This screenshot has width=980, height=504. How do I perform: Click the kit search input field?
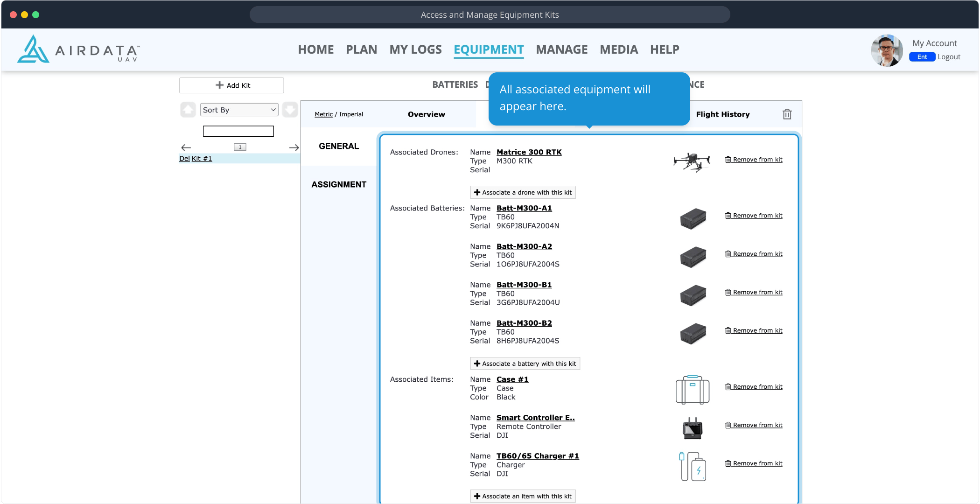coord(238,131)
